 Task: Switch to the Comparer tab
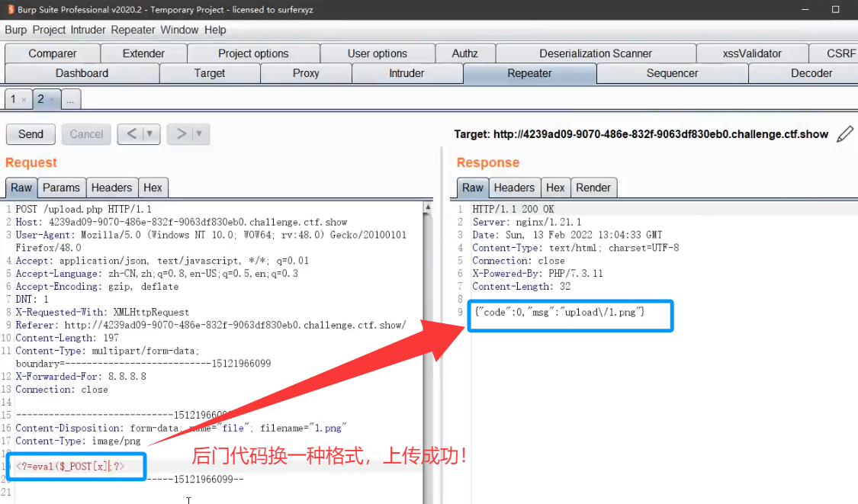[53, 53]
